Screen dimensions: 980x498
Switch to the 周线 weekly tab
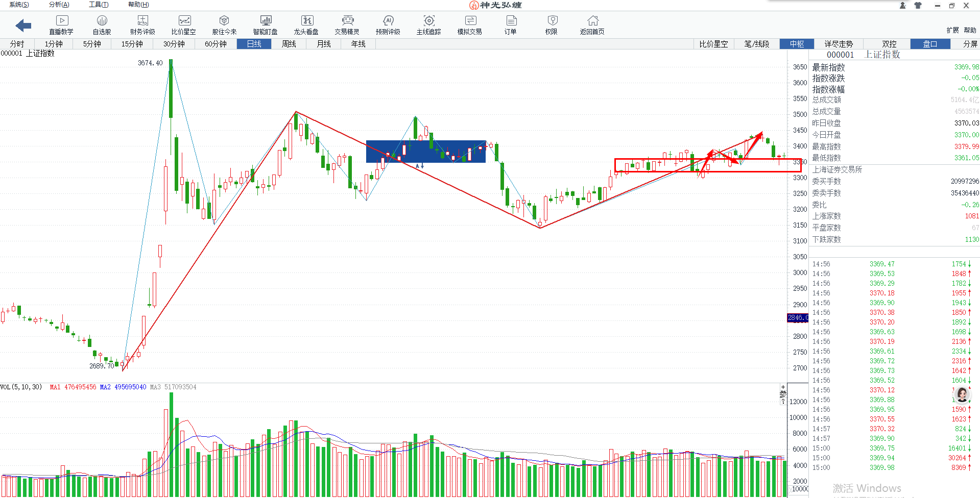pyautogui.click(x=289, y=44)
